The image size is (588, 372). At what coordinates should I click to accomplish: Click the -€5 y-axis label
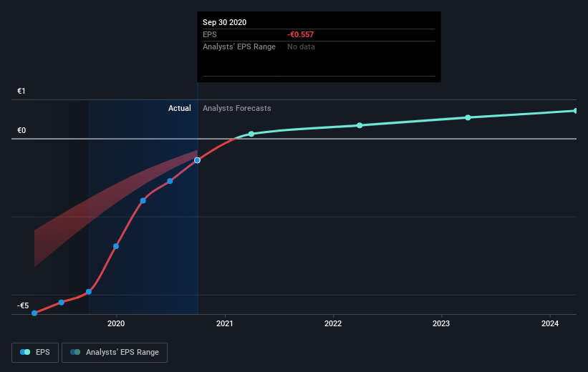pyautogui.click(x=23, y=305)
